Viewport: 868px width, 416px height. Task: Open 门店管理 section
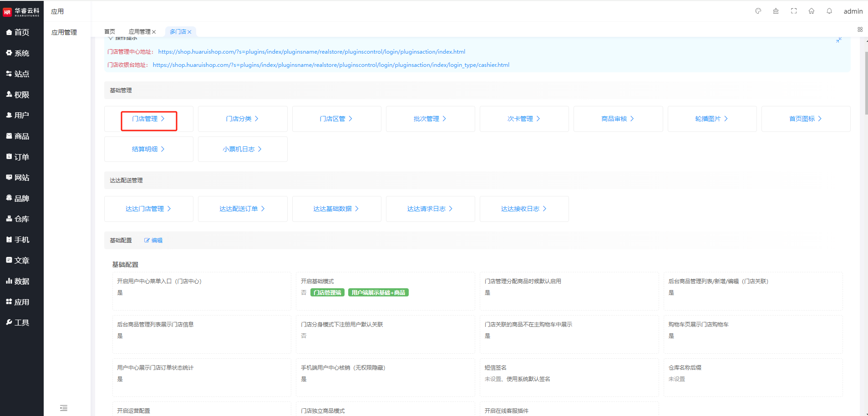(x=148, y=119)
